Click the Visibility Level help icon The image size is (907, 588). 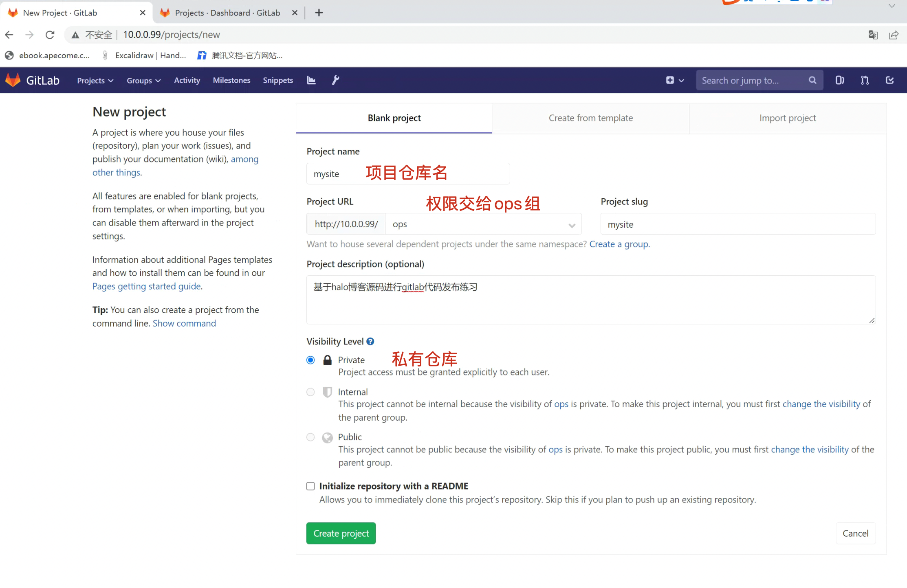[x=370, y=341]
